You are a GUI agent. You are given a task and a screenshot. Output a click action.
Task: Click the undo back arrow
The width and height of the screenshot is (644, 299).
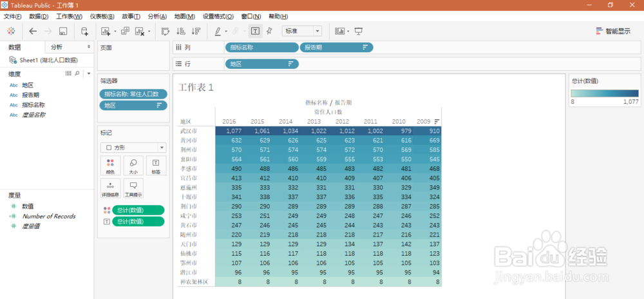33,31
